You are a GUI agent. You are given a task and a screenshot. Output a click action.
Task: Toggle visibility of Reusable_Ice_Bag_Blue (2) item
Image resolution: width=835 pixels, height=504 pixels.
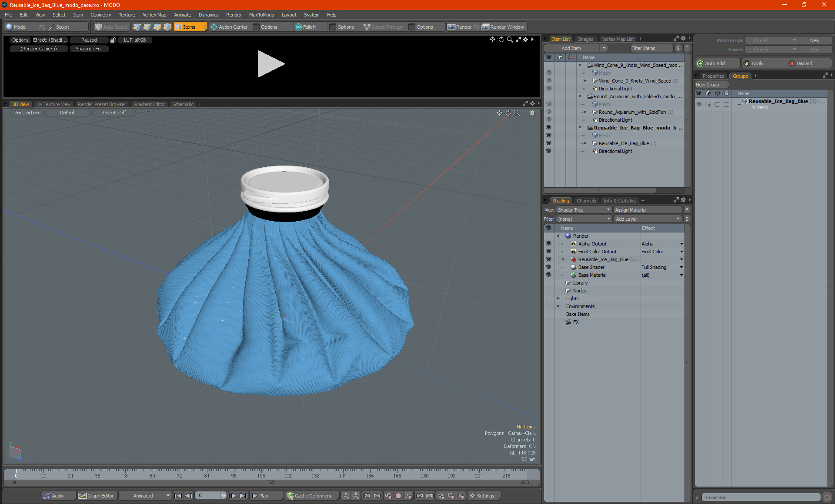pos(549,143)
